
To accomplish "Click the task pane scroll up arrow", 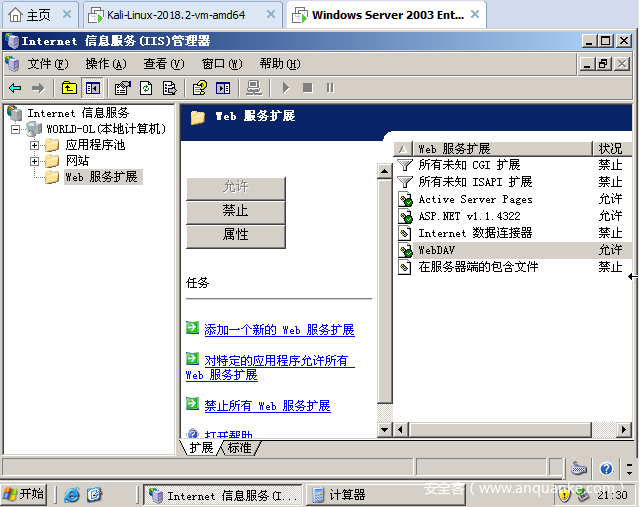I will click(384, 171).
